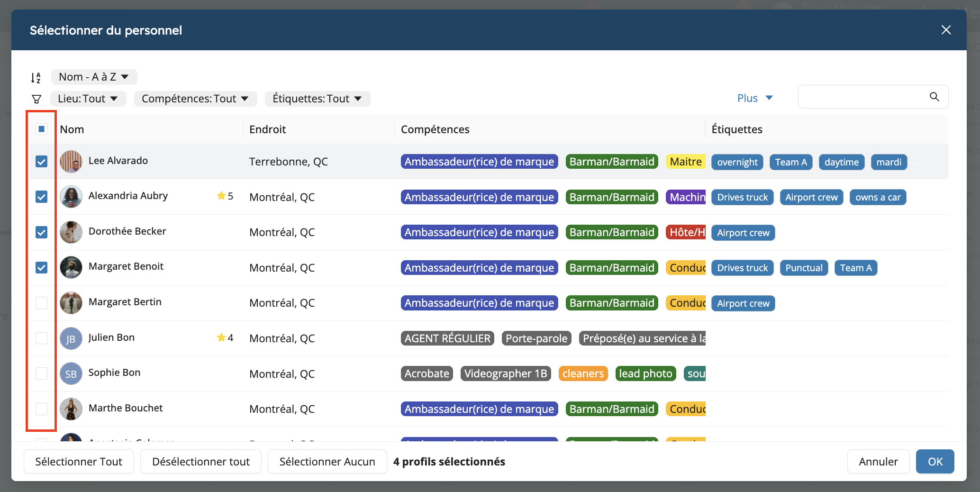Close the Sélectionner du personnel dialog

tap(946, 30)
